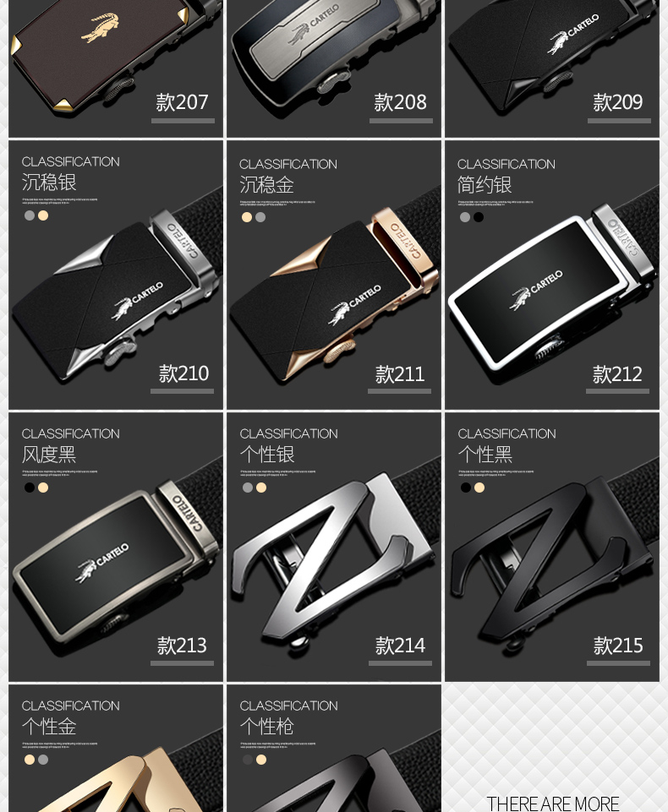Image resolution: width=668 pixels, height=812 pixels.
Task: Click the 款209 label
Action: click(618, 102)
